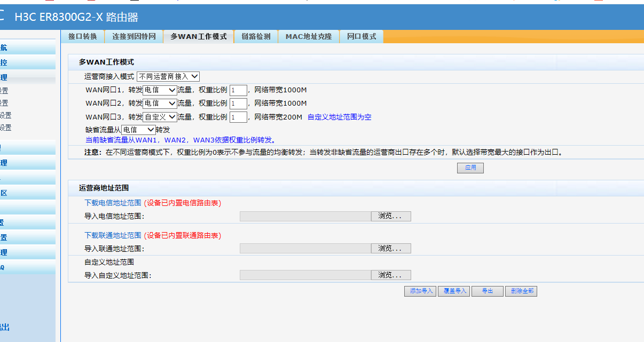This screenshot has height=342, width=644.
Task: Click the 自定义地址范围 label above its import row
Action: pos(109,262)
